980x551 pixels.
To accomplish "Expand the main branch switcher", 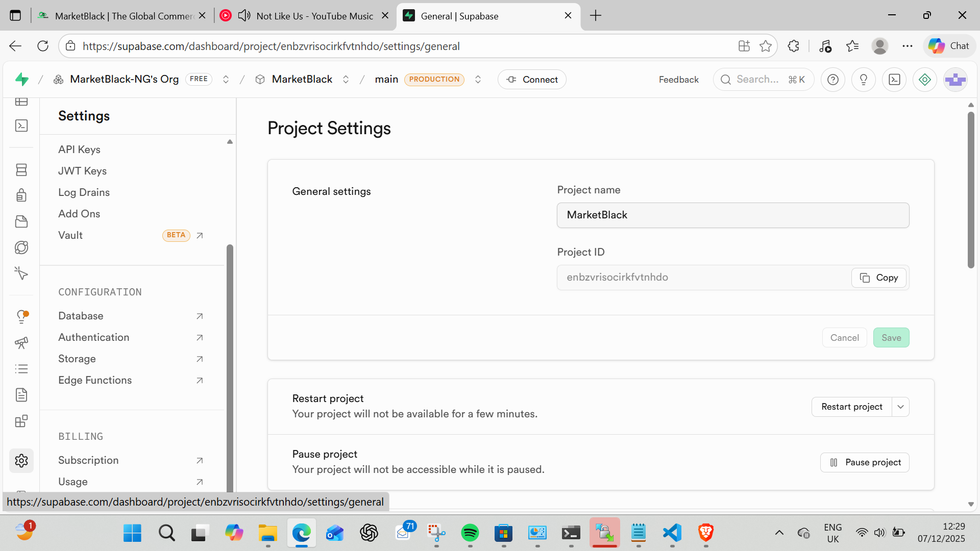I will pyautogui.click(x=478, y=80).
